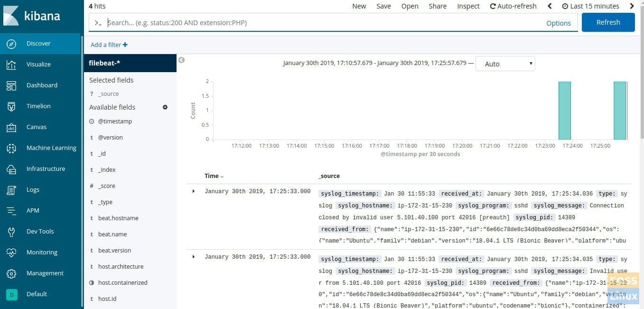Open Canvas icon in sidebar
This screenshot has height=309, width=644.
[x=12, y=127]
